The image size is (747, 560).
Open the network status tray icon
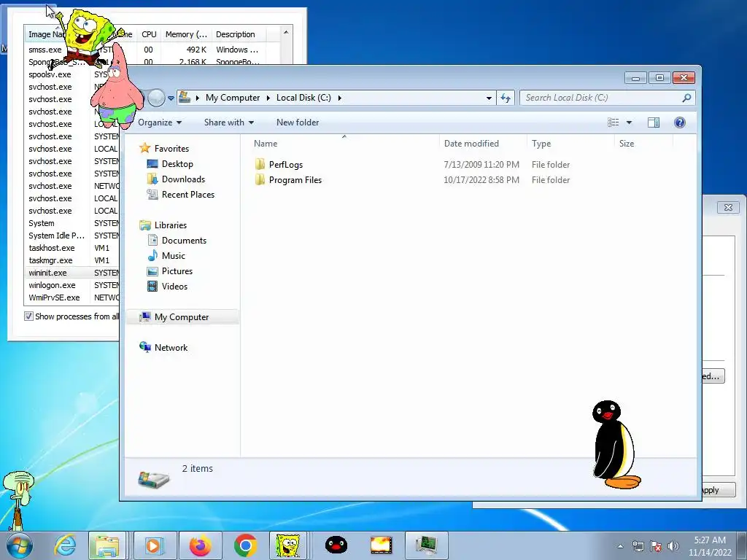click(x=638, y=546)
